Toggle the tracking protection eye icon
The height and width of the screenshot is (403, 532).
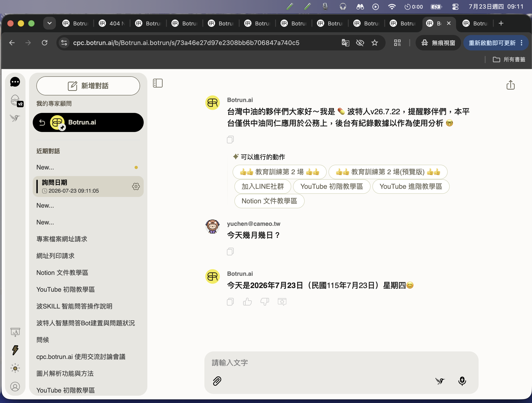(x=360, y=43)
